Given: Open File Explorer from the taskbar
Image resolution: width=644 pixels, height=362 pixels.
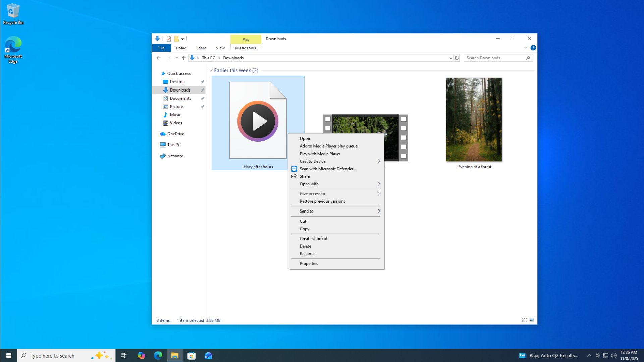Looking at the screenshot, I should pyautogui.click(x=174, y=356).
